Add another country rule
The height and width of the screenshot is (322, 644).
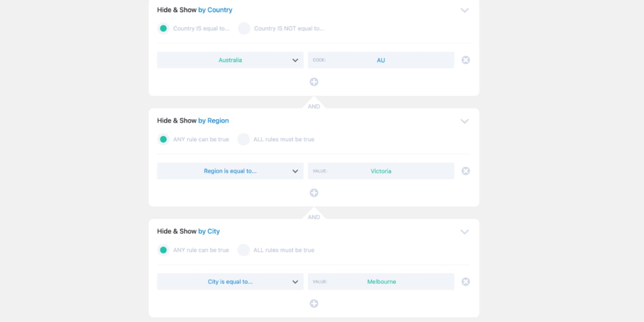tap(314, 82)
